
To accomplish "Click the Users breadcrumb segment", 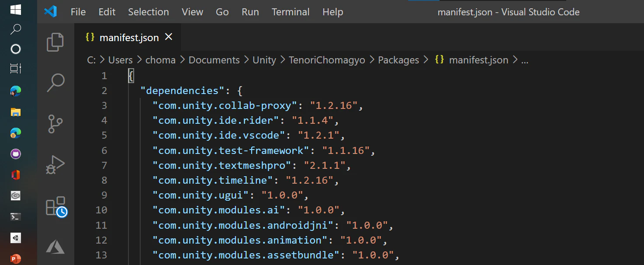I will coord(120,60).
